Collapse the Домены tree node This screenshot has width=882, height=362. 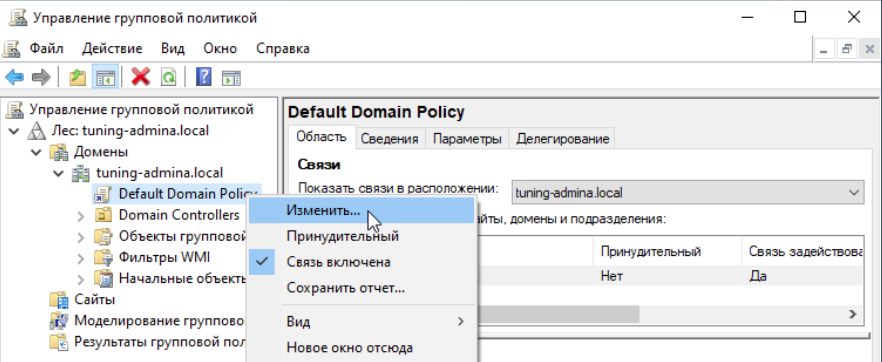pyautogui.click(x=36, y=152)
